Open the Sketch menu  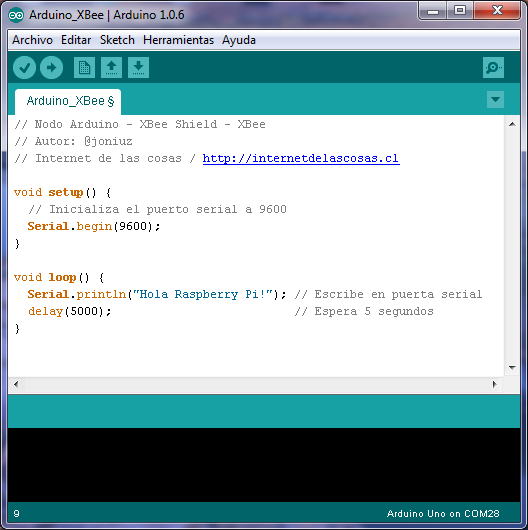click(117, 40)
